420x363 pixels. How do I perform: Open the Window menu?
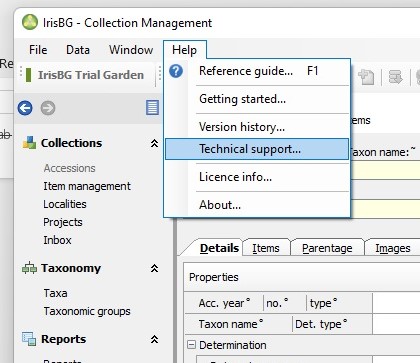point(131,50)
